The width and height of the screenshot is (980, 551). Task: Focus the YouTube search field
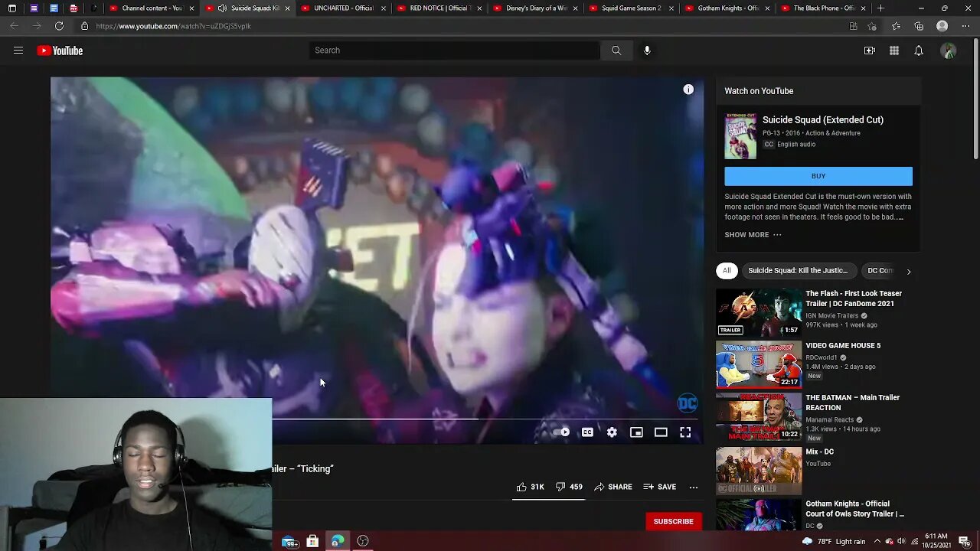click(455, 51)
